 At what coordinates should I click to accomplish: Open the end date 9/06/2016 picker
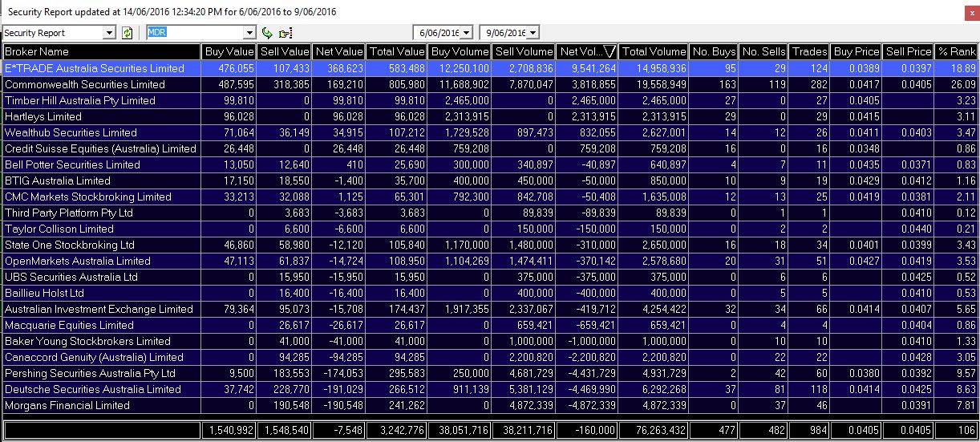pyautogui.click(x=534, y=33)
